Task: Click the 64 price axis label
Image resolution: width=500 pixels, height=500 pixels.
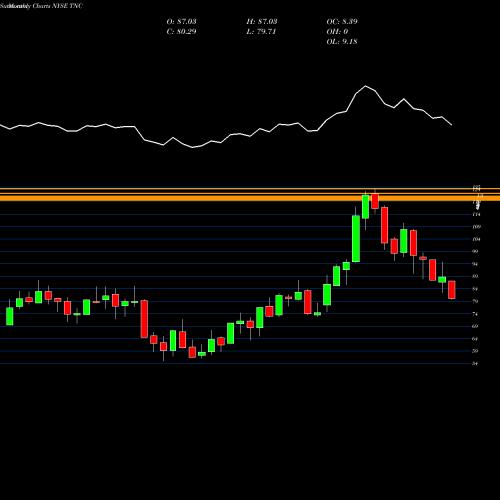Action: [475, 339]
